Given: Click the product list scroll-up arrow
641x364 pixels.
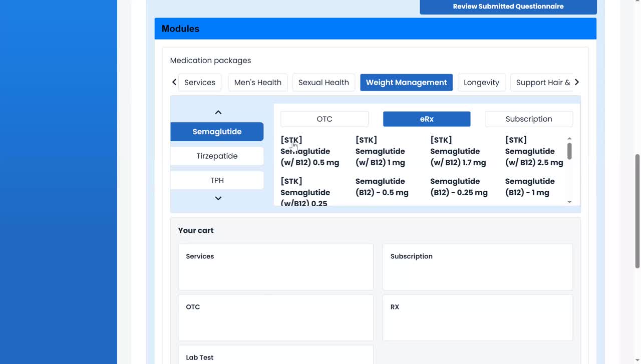Looking at the screenshot, I should click(569, 138).
